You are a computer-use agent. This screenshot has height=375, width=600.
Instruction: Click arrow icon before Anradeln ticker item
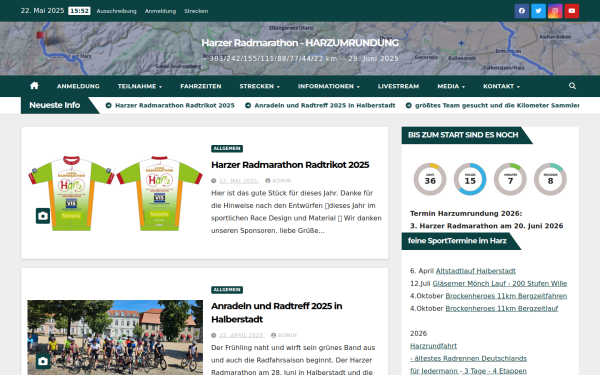coord(248,105)
